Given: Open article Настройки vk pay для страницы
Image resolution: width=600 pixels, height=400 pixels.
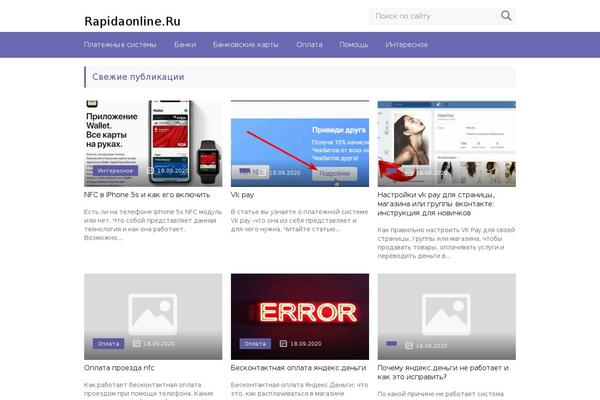Looking at the screenshot, I should click(x=436, y=204).
